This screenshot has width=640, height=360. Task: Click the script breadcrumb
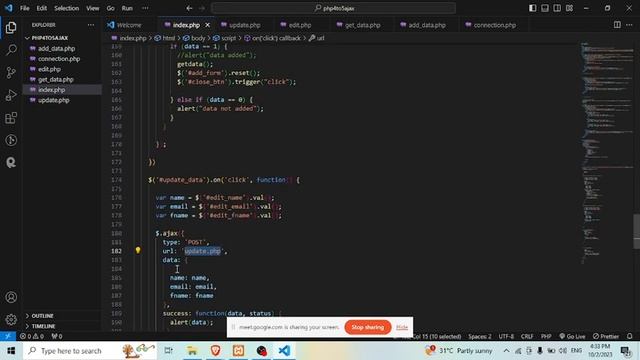[224, 38]
